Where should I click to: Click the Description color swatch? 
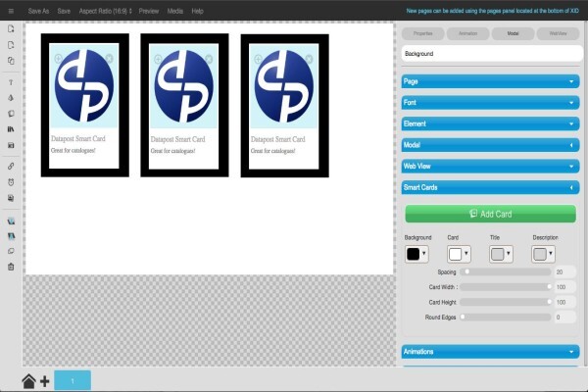[540, 254]
